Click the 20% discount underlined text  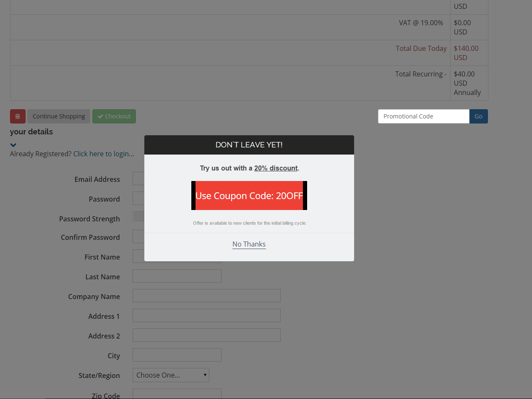point(276,168)
